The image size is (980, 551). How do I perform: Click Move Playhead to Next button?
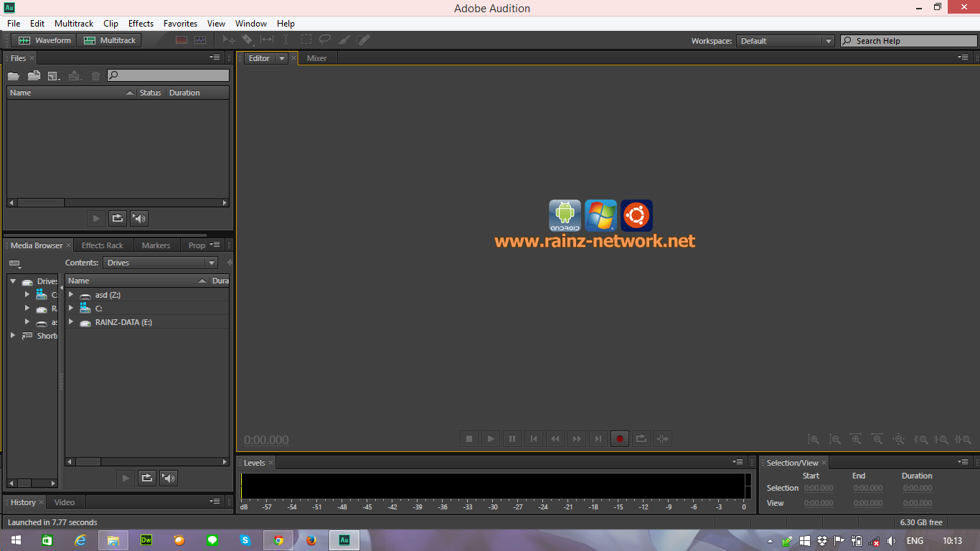[x=598, y=438]
